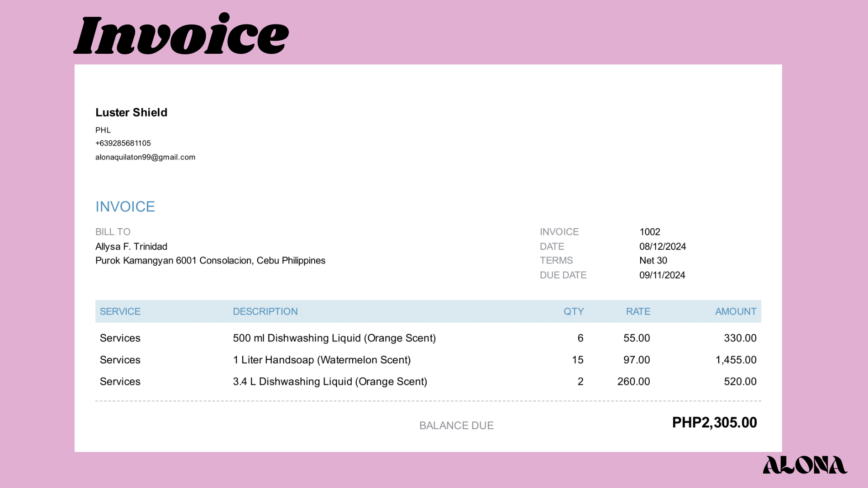
Task: Click the PHP2,305.00 balance due total
Action: pyautogui.click(x=714, y=422)
